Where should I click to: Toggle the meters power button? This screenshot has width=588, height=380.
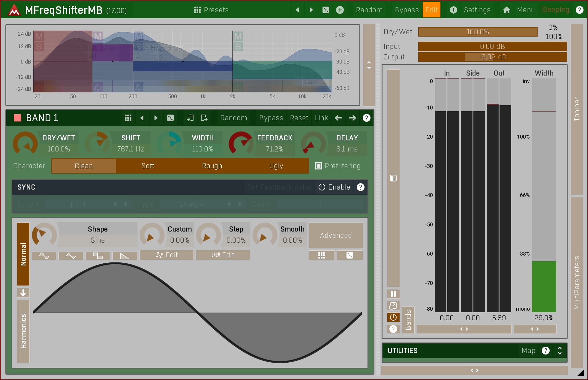[x=393, y=317]
